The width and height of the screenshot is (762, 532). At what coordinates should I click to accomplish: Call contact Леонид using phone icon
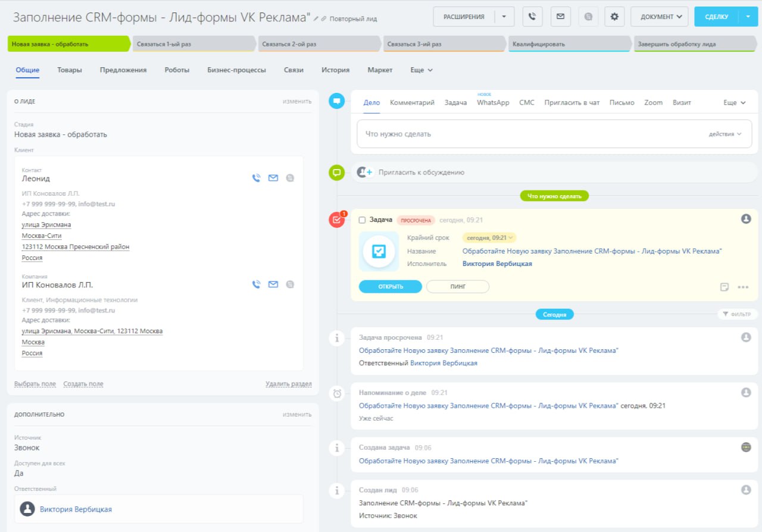(x=256, y=178)
